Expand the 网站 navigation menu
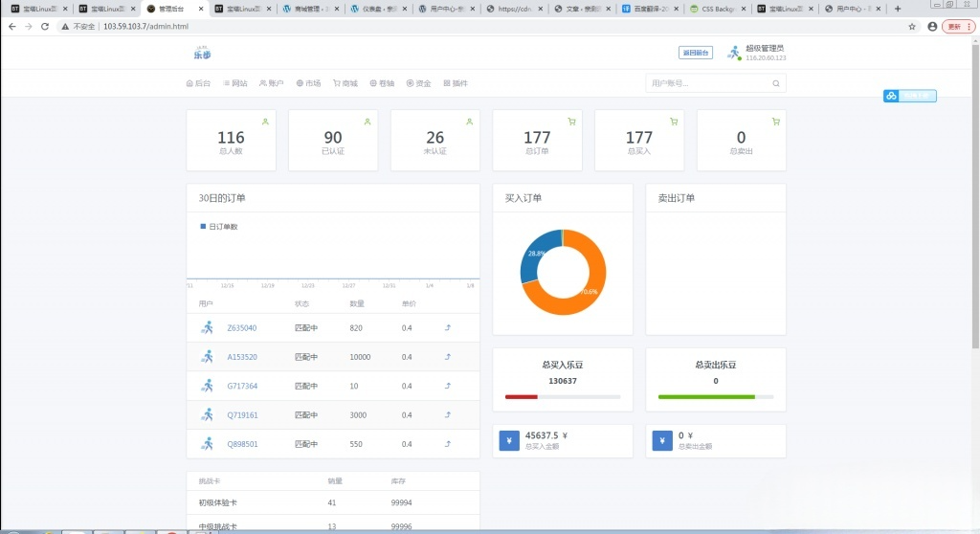Screen dimensions: 980x534 pyautogui.click(x=235, y=83)
